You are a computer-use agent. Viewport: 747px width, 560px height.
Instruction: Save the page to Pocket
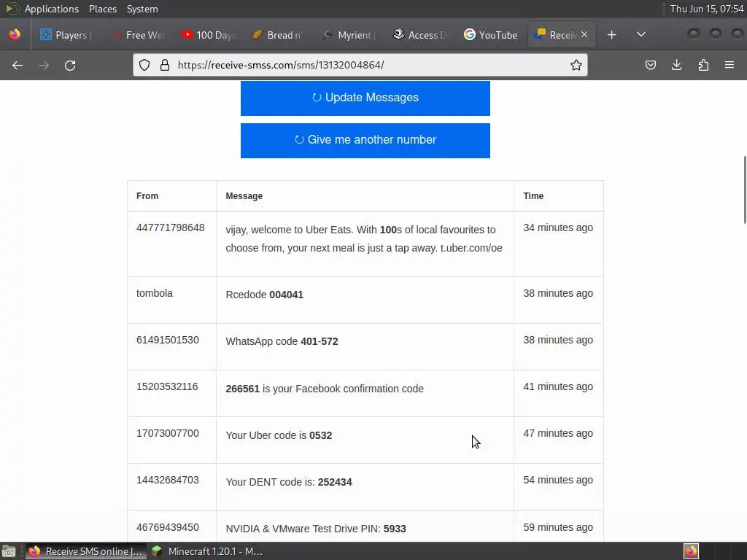(x=650, y=65)
